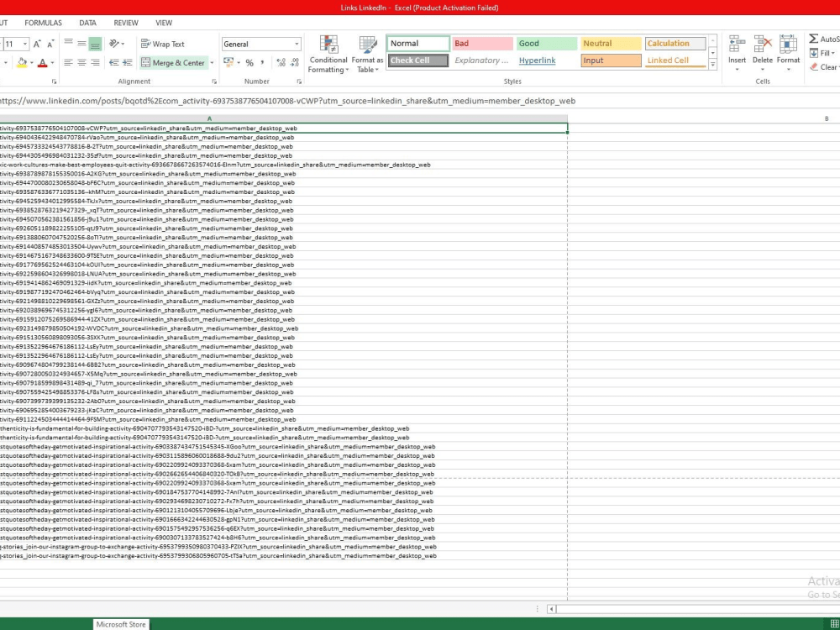Viewport: 840px width, 630px height.
Task: Decrease font size with the smaller A icon
Action: point(50,44)
